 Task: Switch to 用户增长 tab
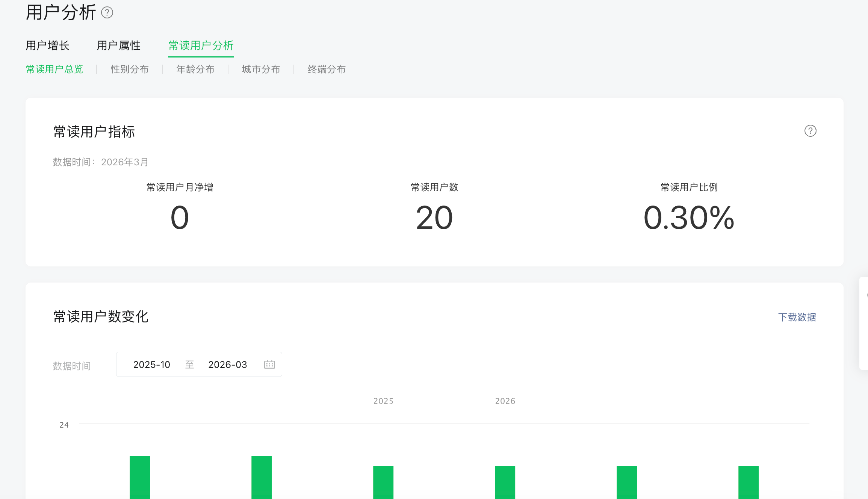point(47,45)
